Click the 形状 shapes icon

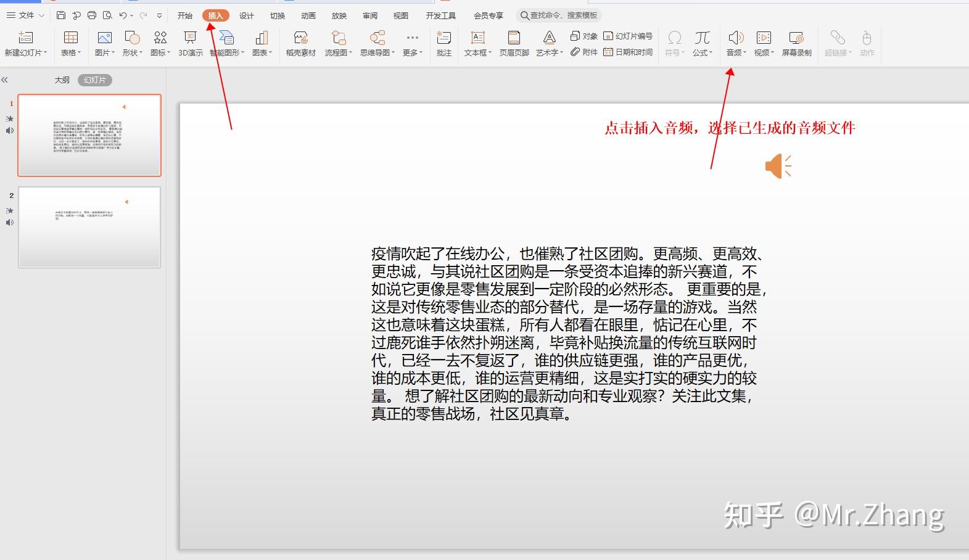(x=132, y=38)
